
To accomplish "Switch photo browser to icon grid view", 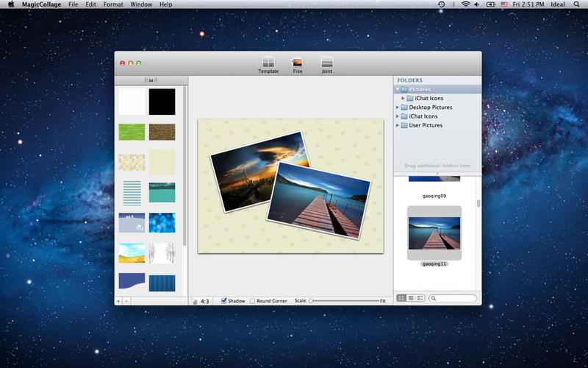I will 401,298.
